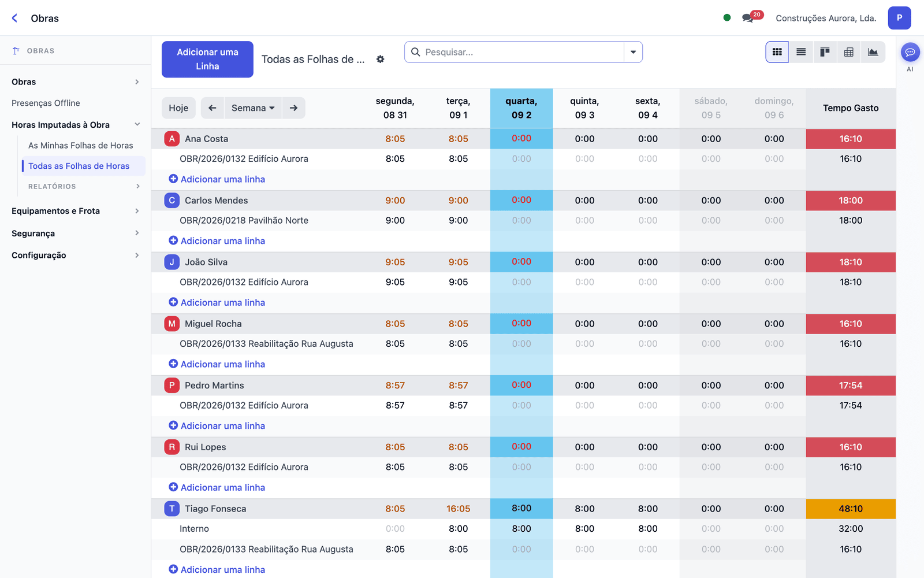Switch to pivot table view
The height and width of the screenshot is (578, 924).
point(848,52)
